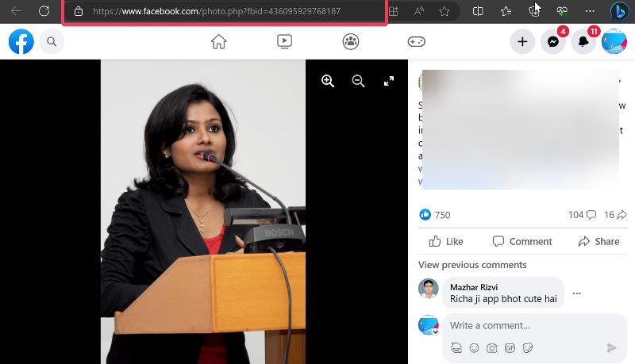This screenshot has height=364, width=635.
Task: Open the Groups tab
Action: pyautogui.click(x=351, y=41)
